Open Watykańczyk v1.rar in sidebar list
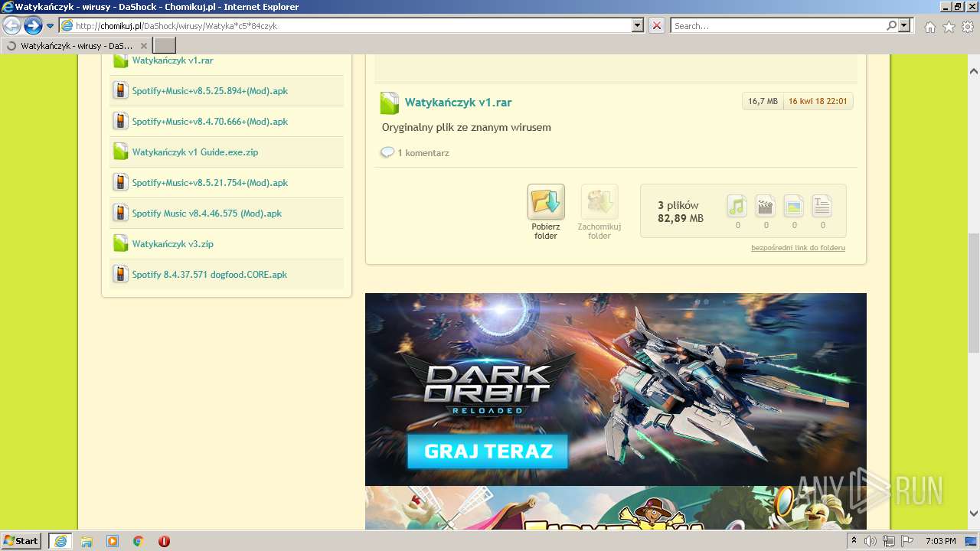Viewport: 980px width, 551px height. (172, 60)
